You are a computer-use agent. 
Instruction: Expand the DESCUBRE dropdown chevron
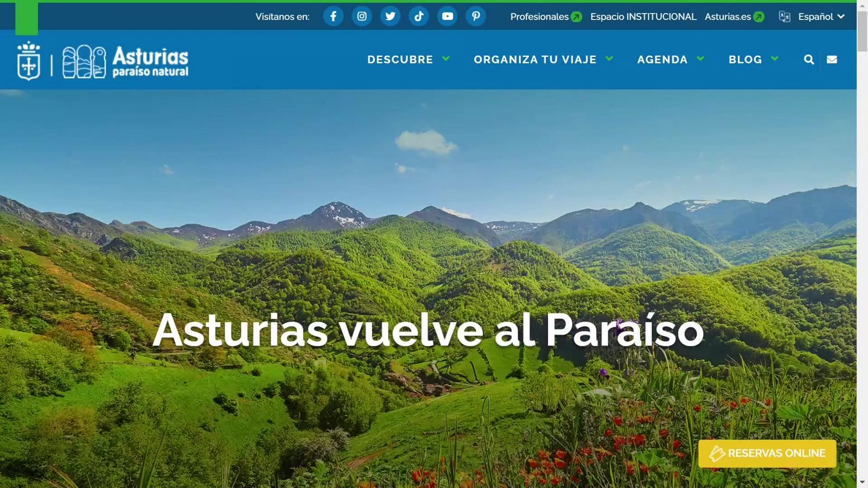(446, 60)
